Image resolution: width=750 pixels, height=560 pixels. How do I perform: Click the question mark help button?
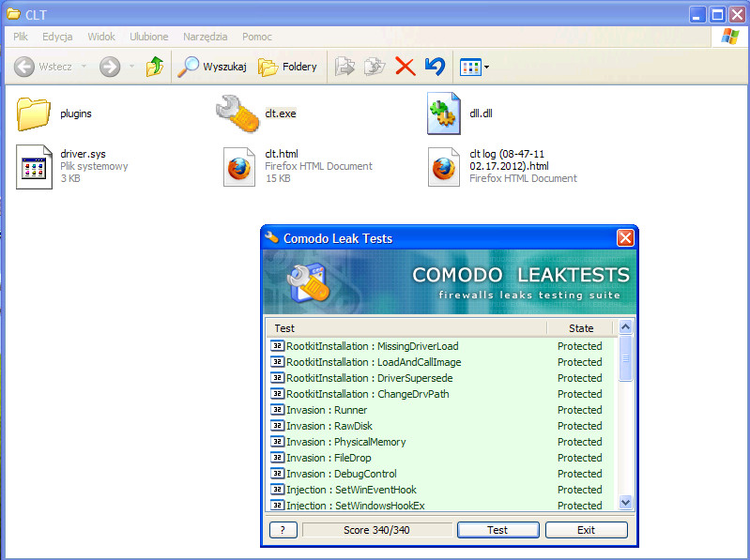283,530
